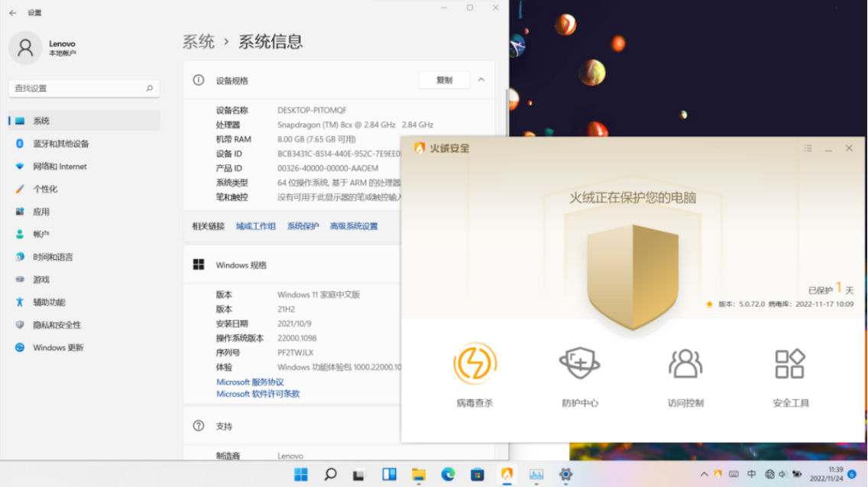Open File Explorer from the taskbar
The width and height of the screenshot is (868, 487).
point(419,474)
